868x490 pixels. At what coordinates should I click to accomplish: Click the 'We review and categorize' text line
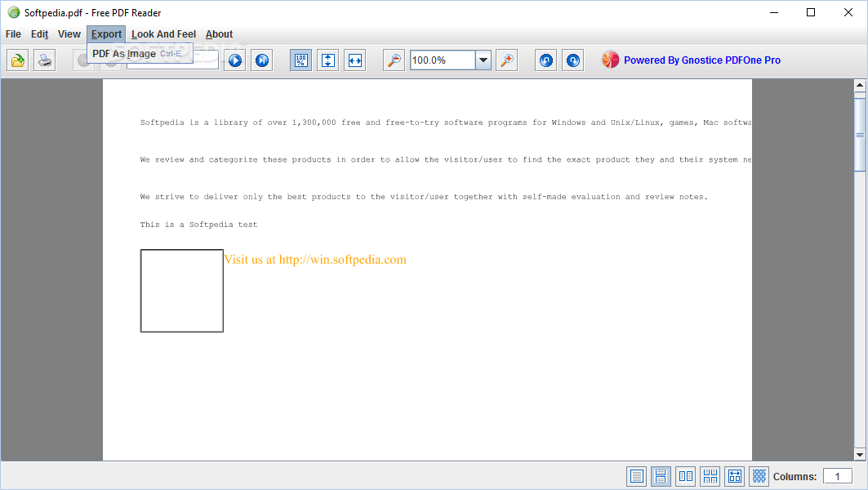(x=446, y=159)
